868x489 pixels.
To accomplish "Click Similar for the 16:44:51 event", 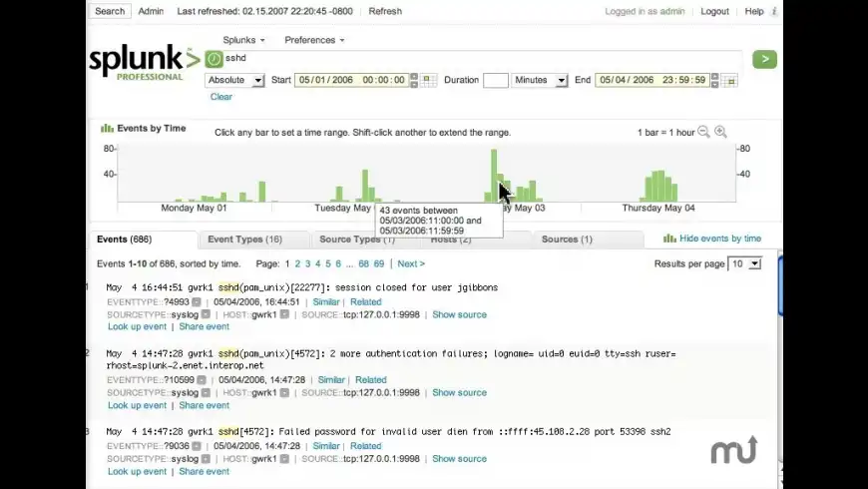I will pyautogui.click(x=326, y=301).
